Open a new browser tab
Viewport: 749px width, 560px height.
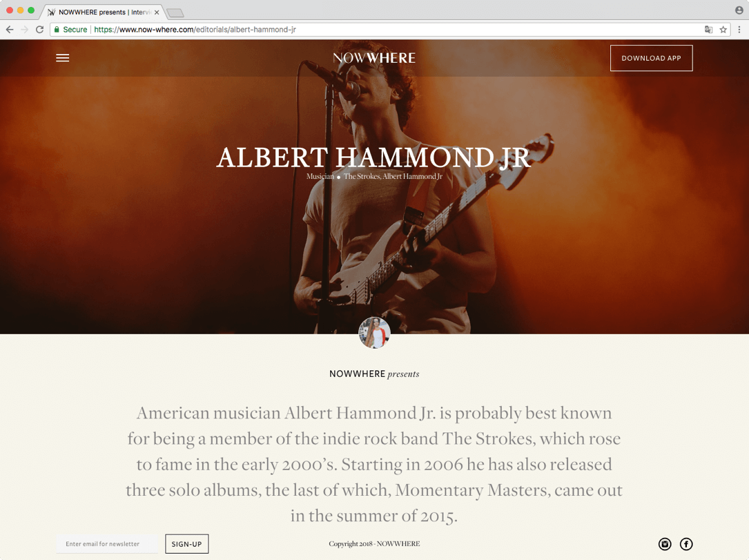(175, 13)
